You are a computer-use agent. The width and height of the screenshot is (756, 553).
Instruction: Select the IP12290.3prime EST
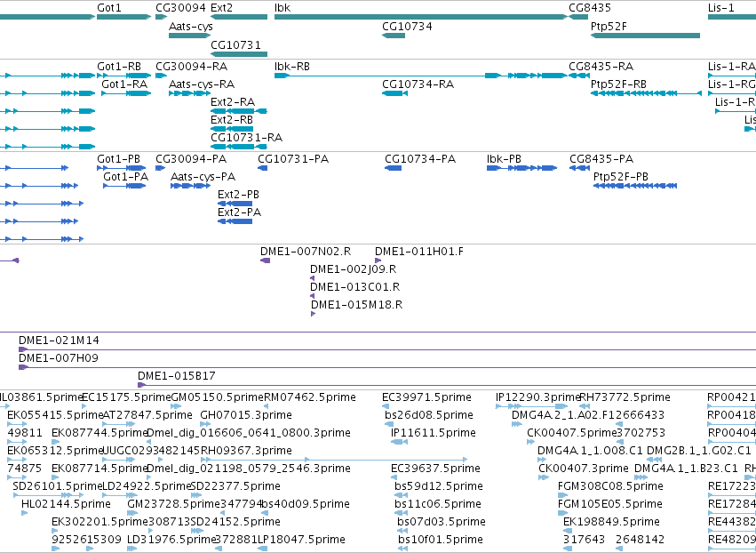(x=532, y=406)
